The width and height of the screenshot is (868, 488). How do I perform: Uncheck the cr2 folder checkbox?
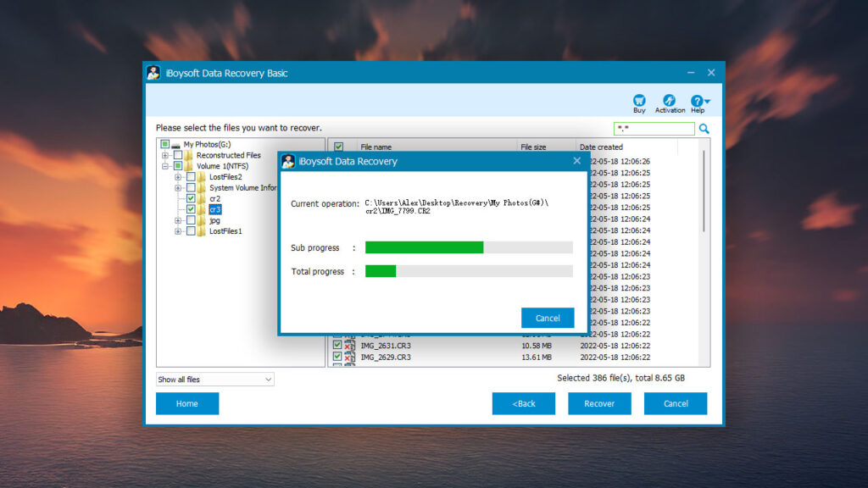coord(190,198)
